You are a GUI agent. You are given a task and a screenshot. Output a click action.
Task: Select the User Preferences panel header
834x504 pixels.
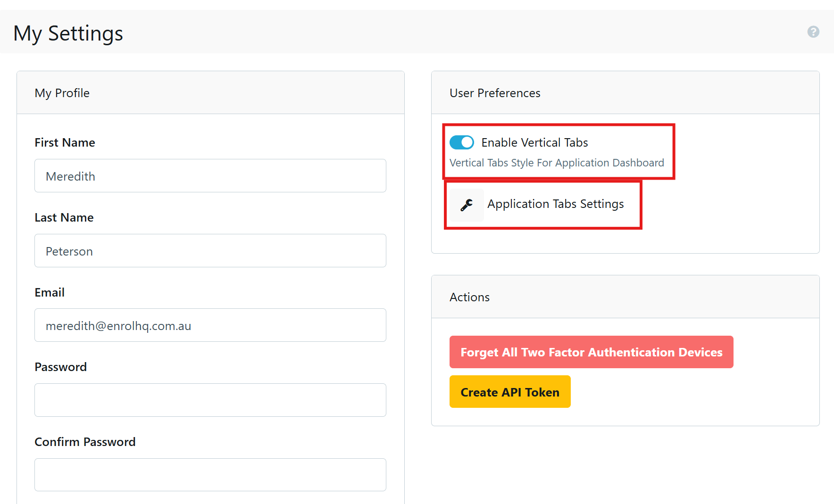point(495,93)
